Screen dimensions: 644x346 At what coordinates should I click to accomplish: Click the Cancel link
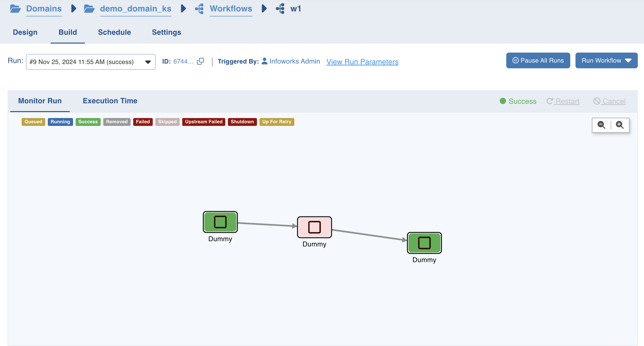(x=610, y=101)
